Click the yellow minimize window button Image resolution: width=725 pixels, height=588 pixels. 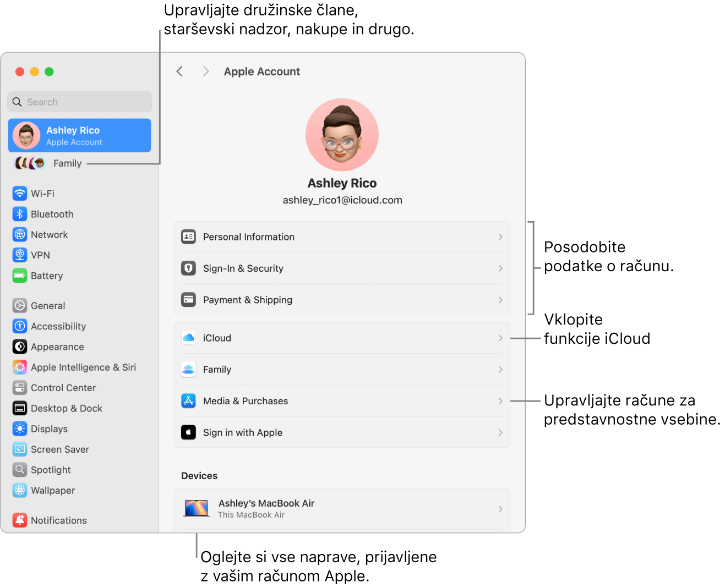[x=34, y=72]
